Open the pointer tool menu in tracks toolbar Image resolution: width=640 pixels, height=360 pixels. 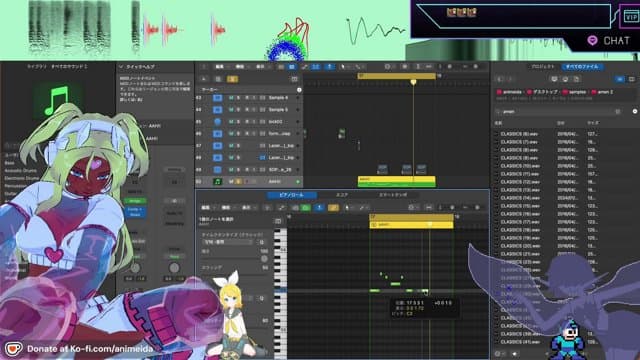[344, 67]
